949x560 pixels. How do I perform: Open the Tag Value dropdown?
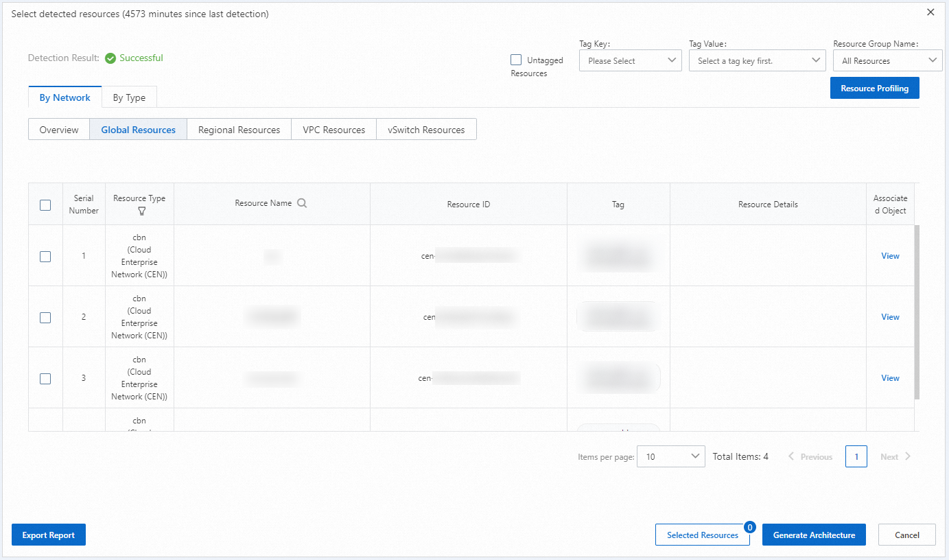click(x=757, y=61)
